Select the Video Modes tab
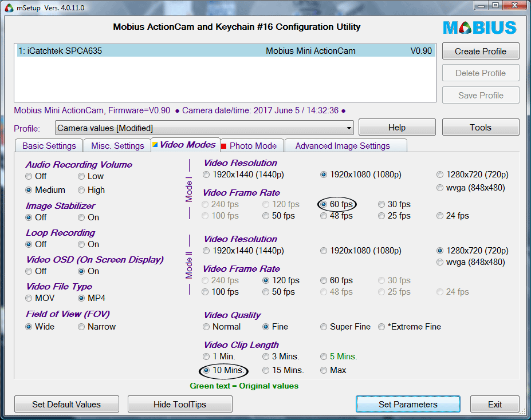The image size is (531, 420). 186,145
